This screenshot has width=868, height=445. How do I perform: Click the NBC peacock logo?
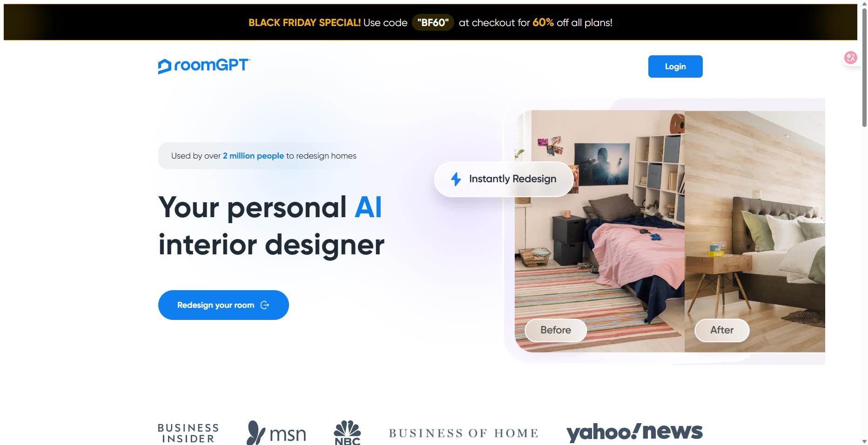pos(347,432)
